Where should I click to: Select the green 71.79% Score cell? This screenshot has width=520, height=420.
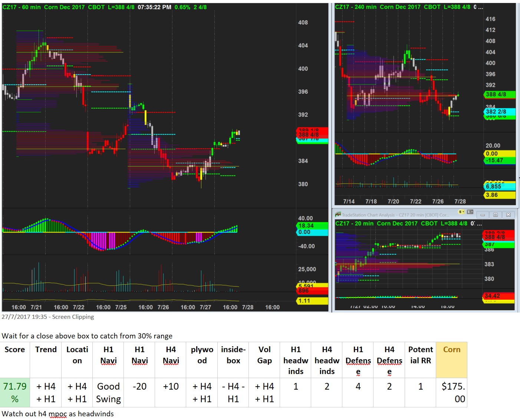click(x=15, y=393)
